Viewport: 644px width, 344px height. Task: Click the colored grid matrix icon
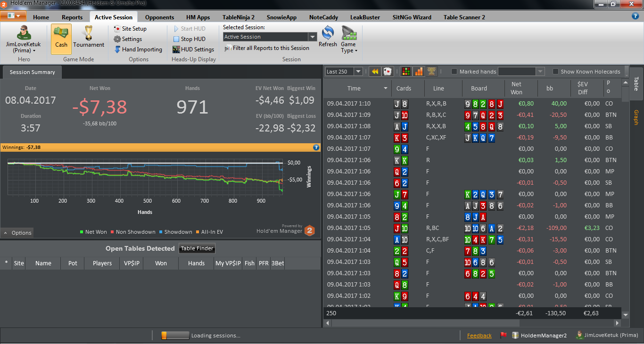(x=405, y=72)
